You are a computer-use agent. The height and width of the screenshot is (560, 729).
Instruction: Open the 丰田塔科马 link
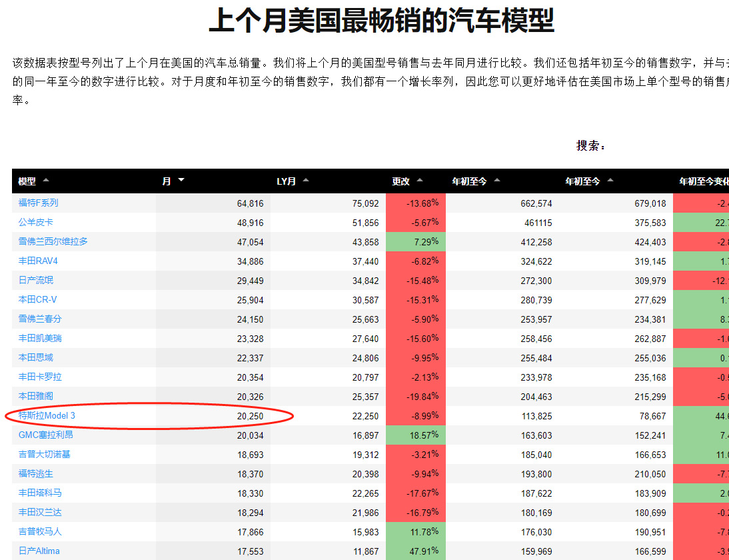pos(40,493)
